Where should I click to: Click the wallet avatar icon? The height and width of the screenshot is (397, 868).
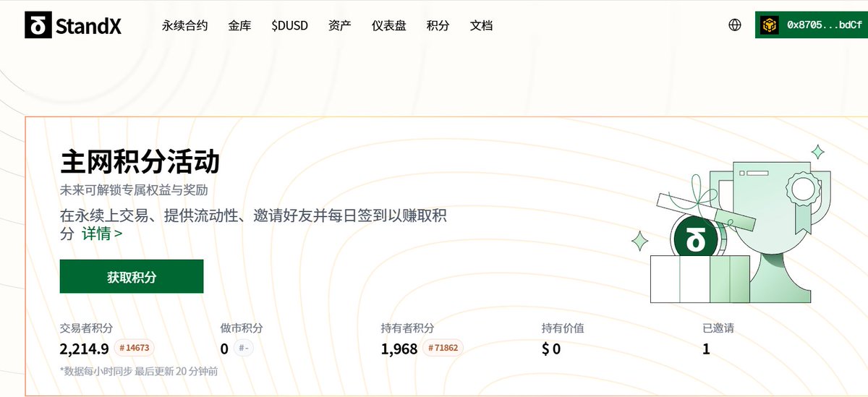tap(771, 25)
